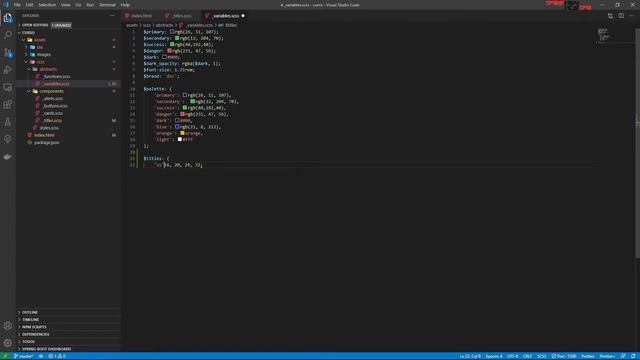Click the Explorer panel more actions ellipsis
Image resolution: width=640 pixels, height=360 pixels.
click(x=112, y=16)
